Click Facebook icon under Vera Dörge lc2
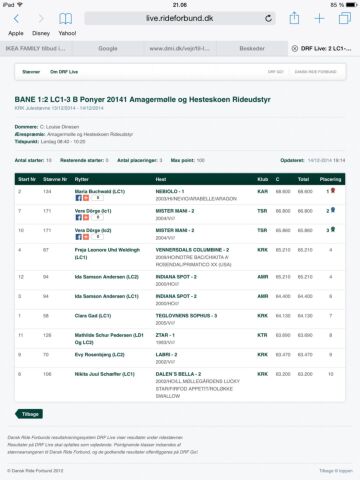The width and height of the screenshot is (360, 480). (x=78, y=237)
